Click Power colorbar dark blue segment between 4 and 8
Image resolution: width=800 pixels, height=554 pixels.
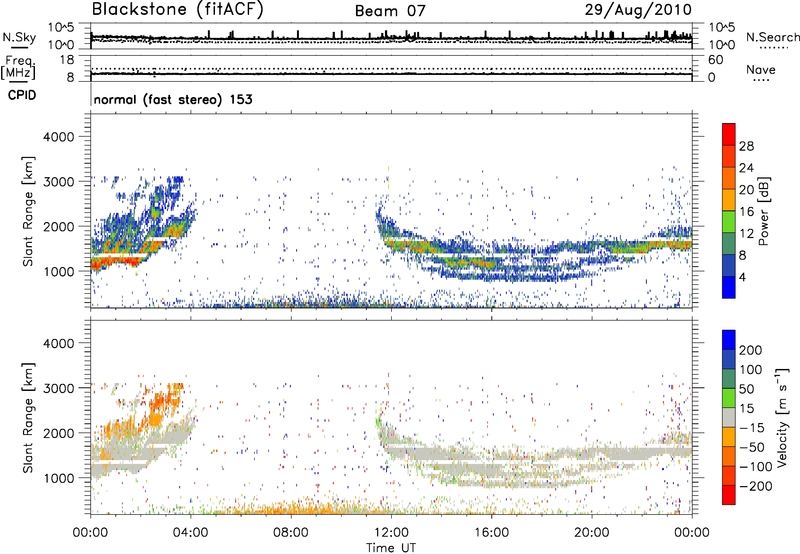(729, 265)
